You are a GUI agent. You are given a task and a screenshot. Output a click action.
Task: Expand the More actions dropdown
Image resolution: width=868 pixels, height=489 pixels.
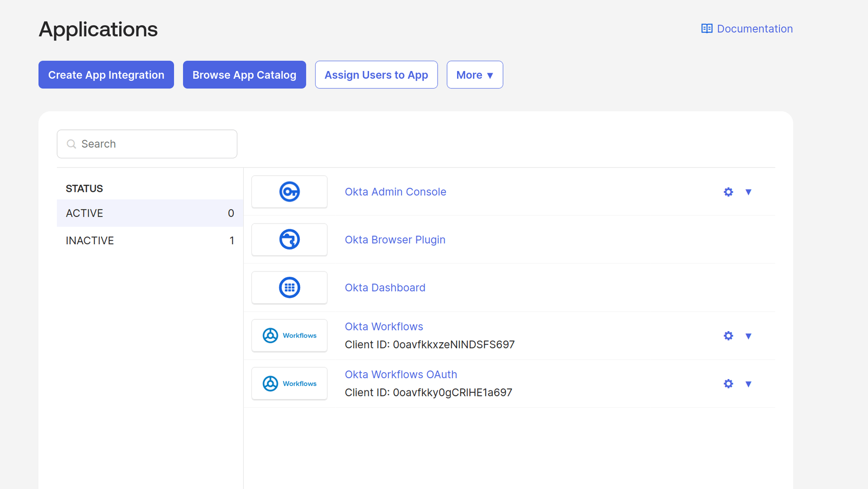[474, 75]
